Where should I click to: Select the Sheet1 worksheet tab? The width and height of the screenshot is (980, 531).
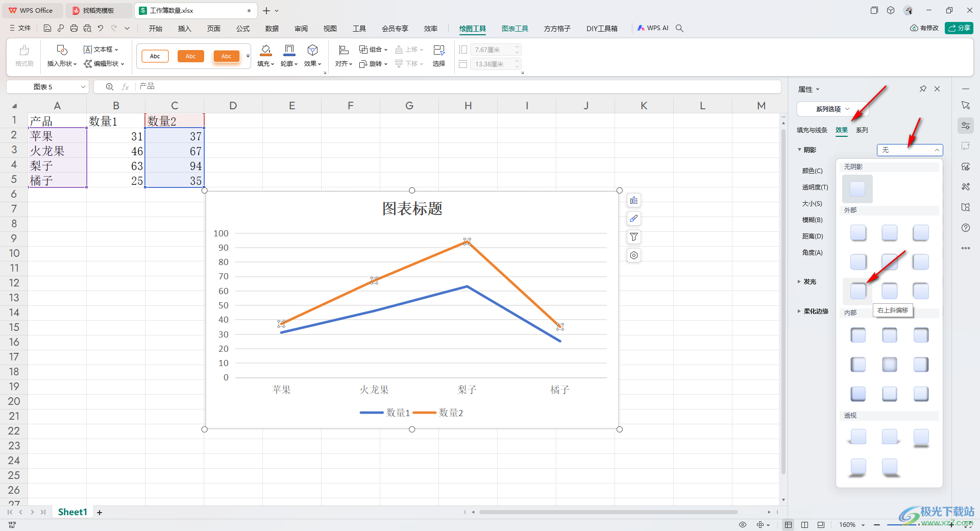(72, 512)
